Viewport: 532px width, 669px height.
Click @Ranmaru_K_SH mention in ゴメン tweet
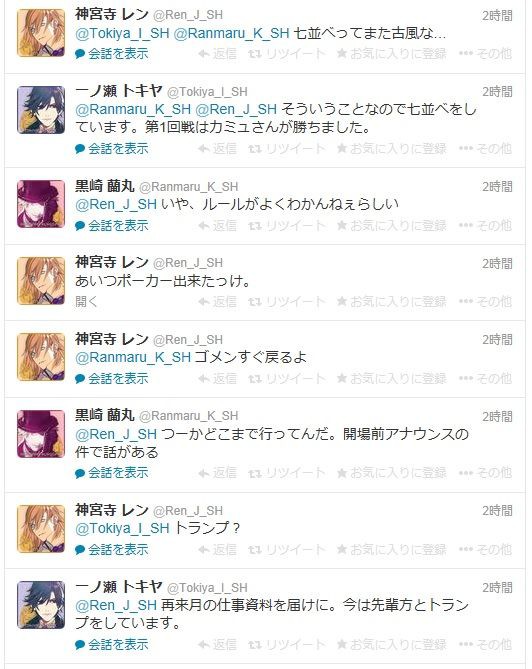(x=133, y=357)
